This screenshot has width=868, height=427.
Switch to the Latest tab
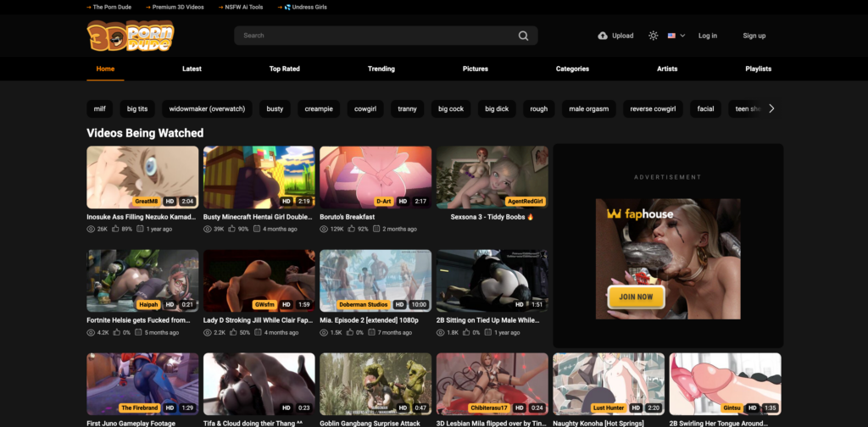(192, 69)
